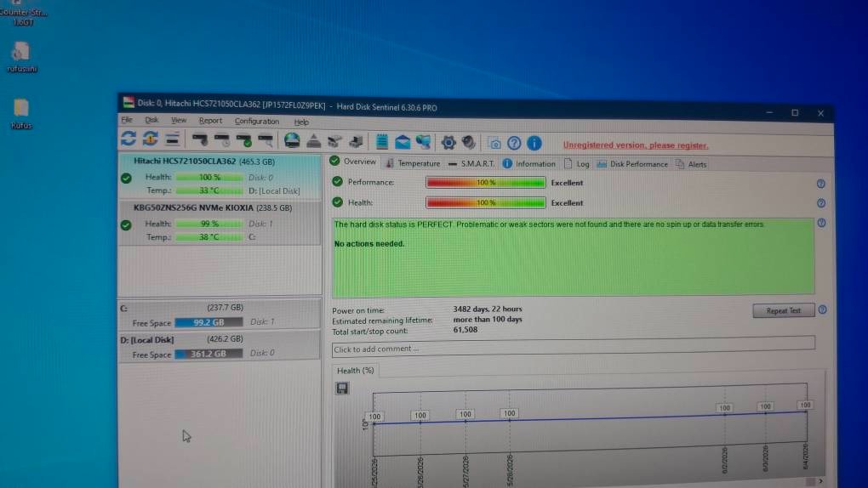Click the floppy save icon above health chart
Image resolution: width=868 pixels, height=488 pixels.
pyautogui.click(x=342, y=389)
